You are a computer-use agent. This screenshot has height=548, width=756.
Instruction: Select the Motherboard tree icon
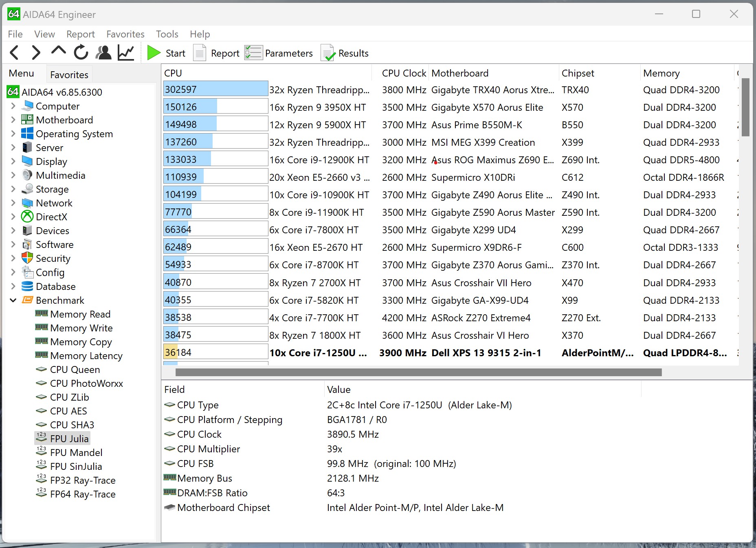tap(27, 120)
